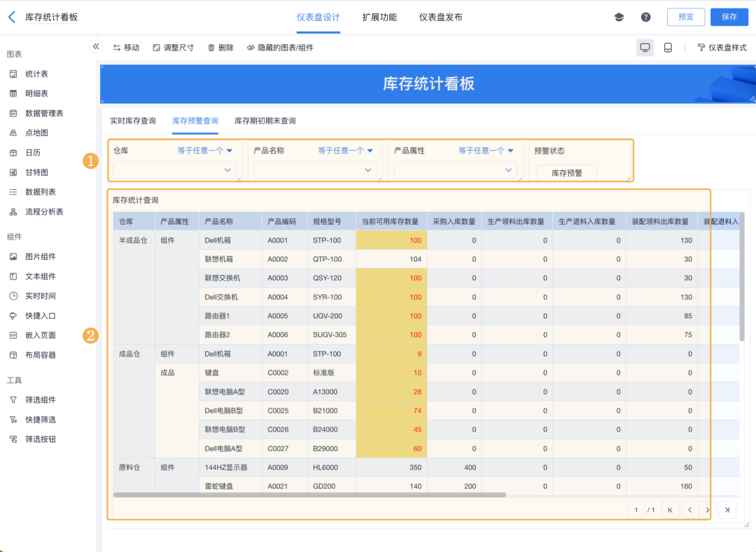Switch to mobile layout view
This screenshot has width=756, height=552.
(x=668, y=48)
